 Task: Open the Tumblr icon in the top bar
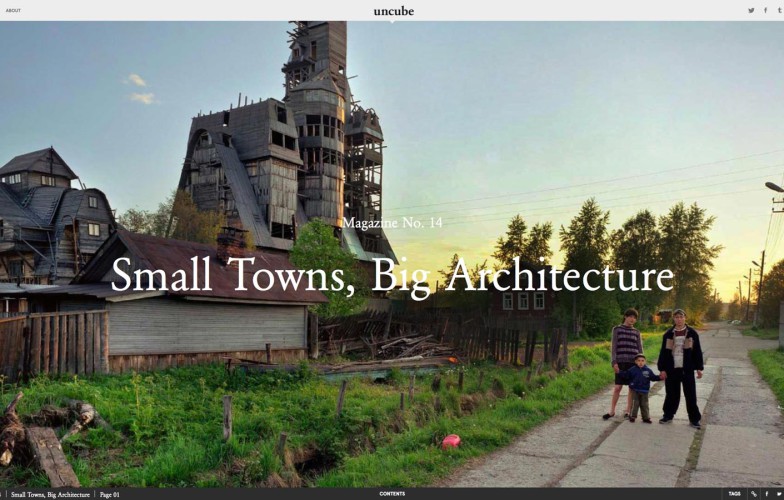[x=778, y=11]
